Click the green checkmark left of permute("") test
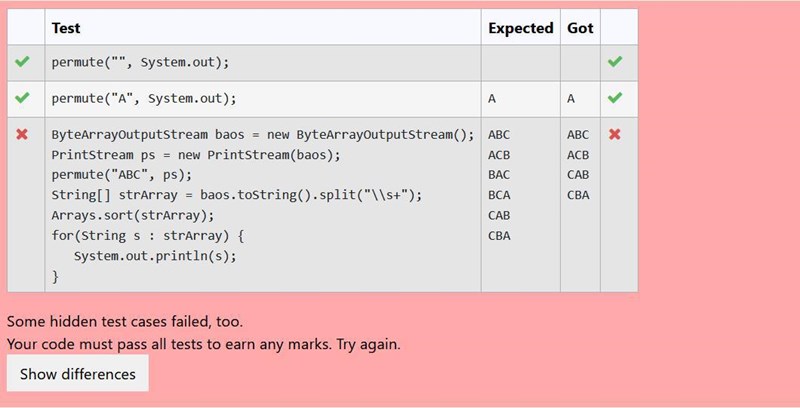800x408 pixels. (22, 62)
